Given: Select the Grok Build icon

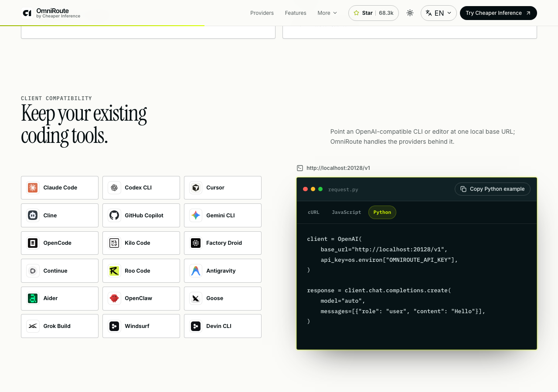Looking at the screenshot, I should tap(33, 326).
